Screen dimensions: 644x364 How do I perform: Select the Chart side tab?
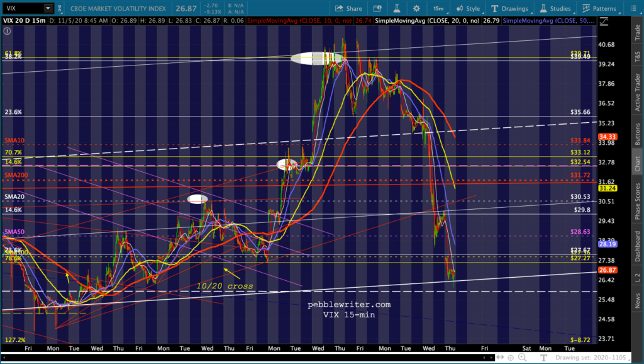coord(638,163)
